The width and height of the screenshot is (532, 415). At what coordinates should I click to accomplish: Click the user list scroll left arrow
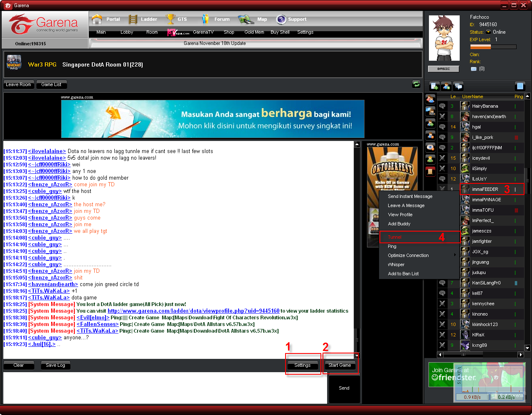440,355
